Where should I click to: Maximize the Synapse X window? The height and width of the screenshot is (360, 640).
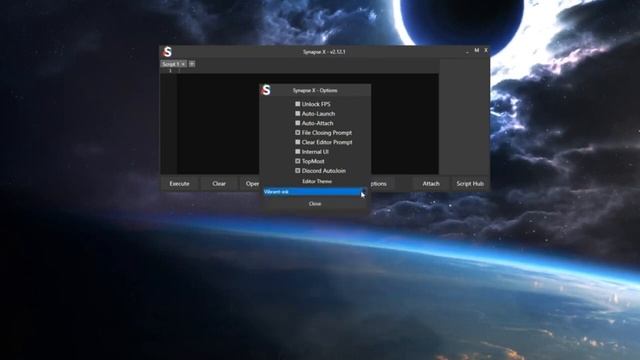(476, 50)
